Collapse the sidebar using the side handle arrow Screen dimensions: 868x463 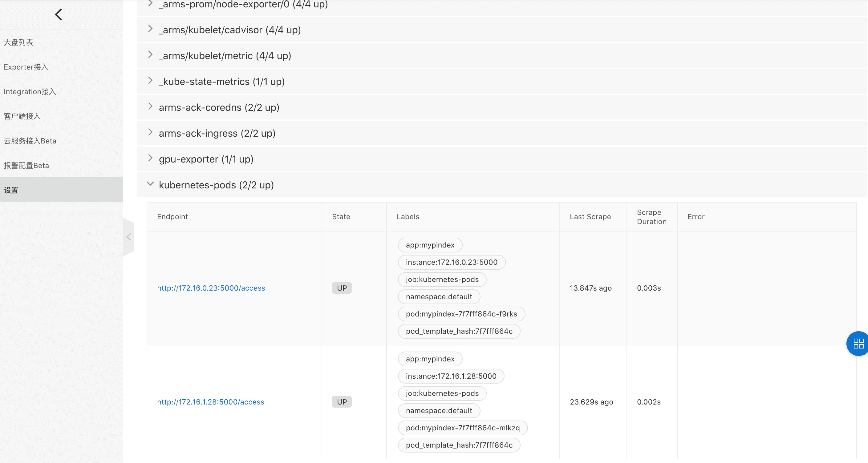click(x=129, y=237)
